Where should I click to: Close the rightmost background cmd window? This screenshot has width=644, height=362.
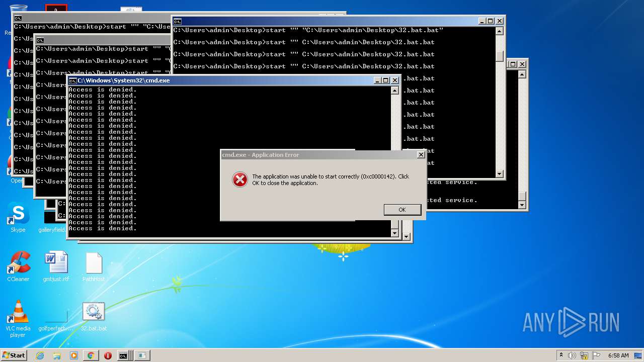(522, 64)
